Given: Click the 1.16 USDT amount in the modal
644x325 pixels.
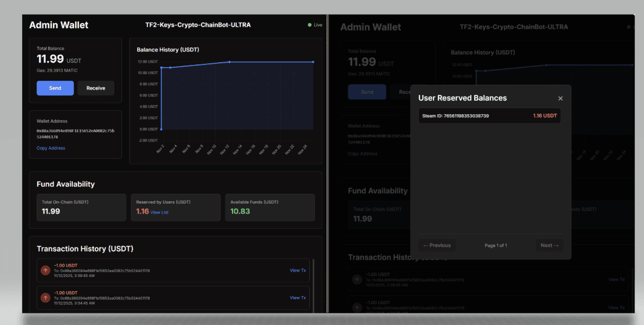Looking at the screenshot, I should (545, 116).
